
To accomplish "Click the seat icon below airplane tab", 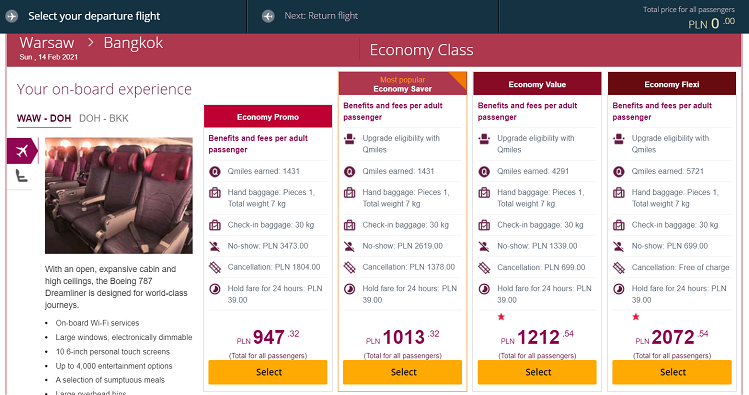I will 21,176.
